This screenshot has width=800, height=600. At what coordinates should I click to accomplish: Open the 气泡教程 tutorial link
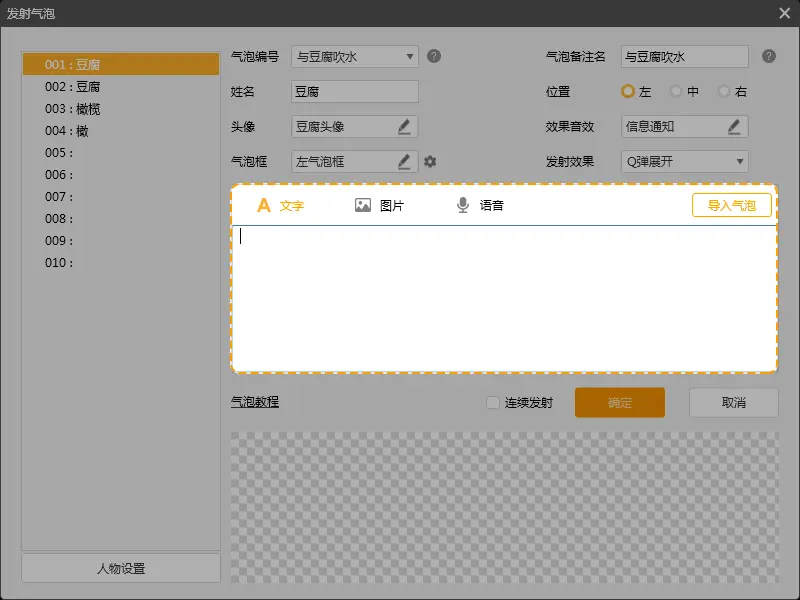[x=255, y=402]
